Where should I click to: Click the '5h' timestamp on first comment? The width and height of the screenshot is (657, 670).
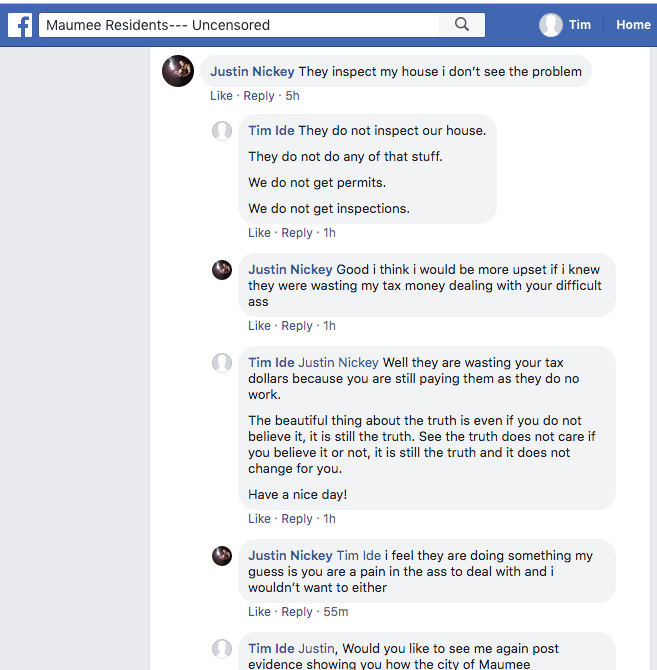click(x=292, y=96)
